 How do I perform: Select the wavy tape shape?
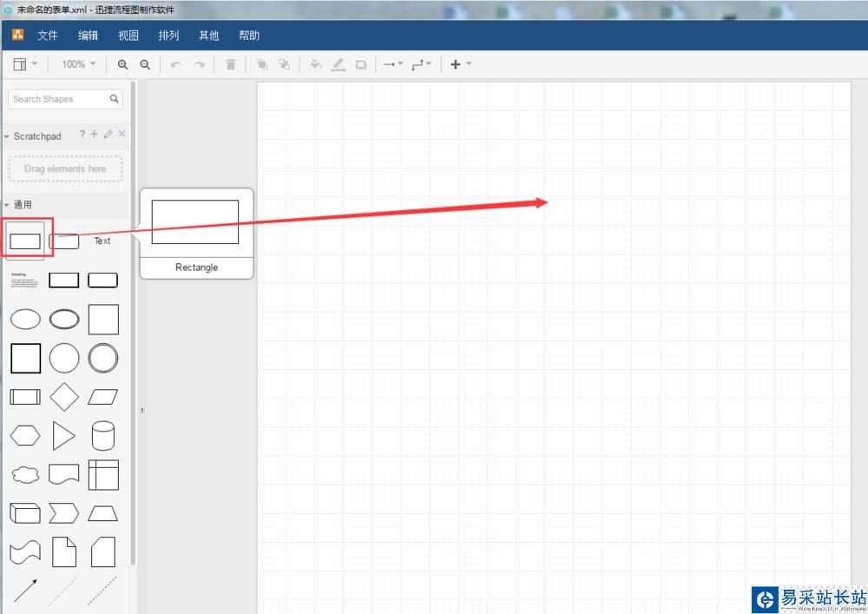(x=25, y=552)
